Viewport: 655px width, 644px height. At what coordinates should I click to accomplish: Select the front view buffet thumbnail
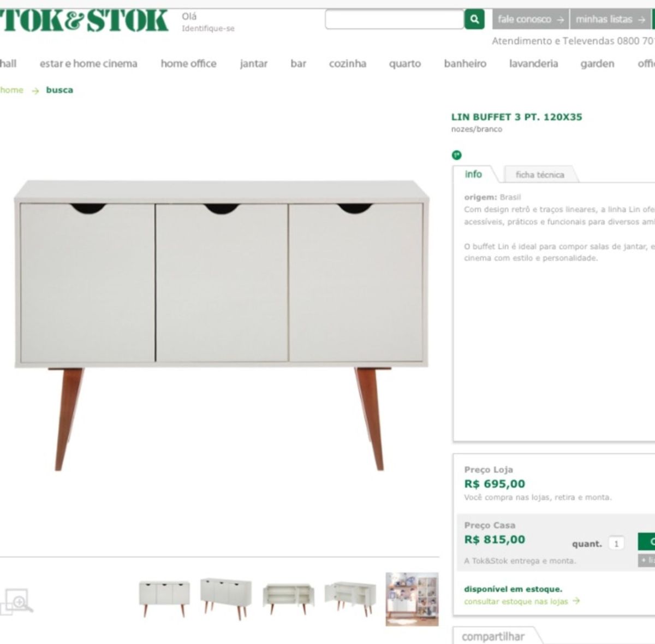point(164,599)
